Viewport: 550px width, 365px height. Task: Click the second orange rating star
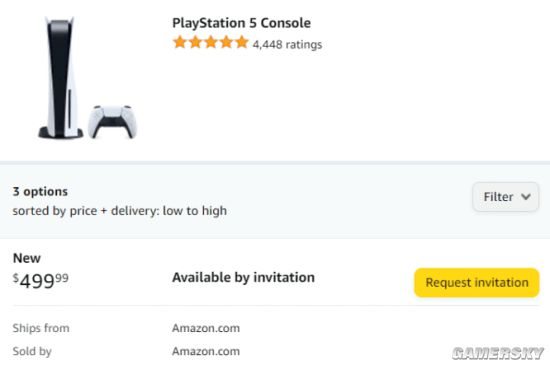(x=195, y=42)
